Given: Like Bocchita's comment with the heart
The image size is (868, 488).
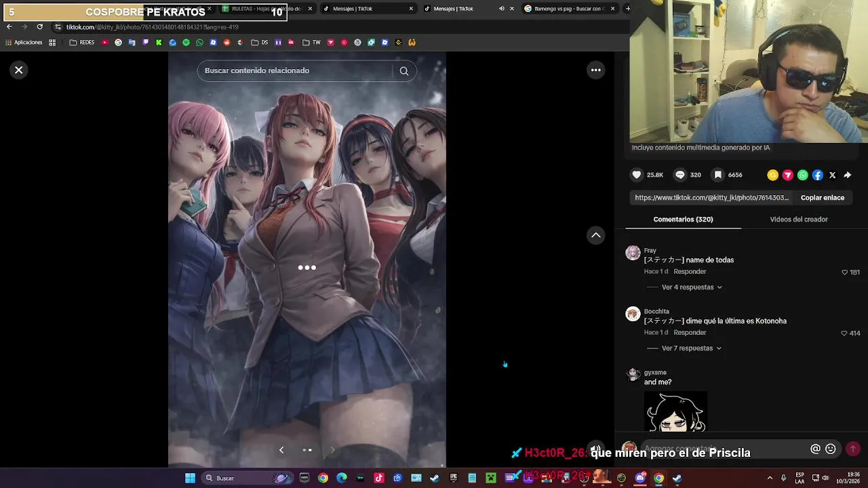Looking at the screenshot, I should coord(844,333).
